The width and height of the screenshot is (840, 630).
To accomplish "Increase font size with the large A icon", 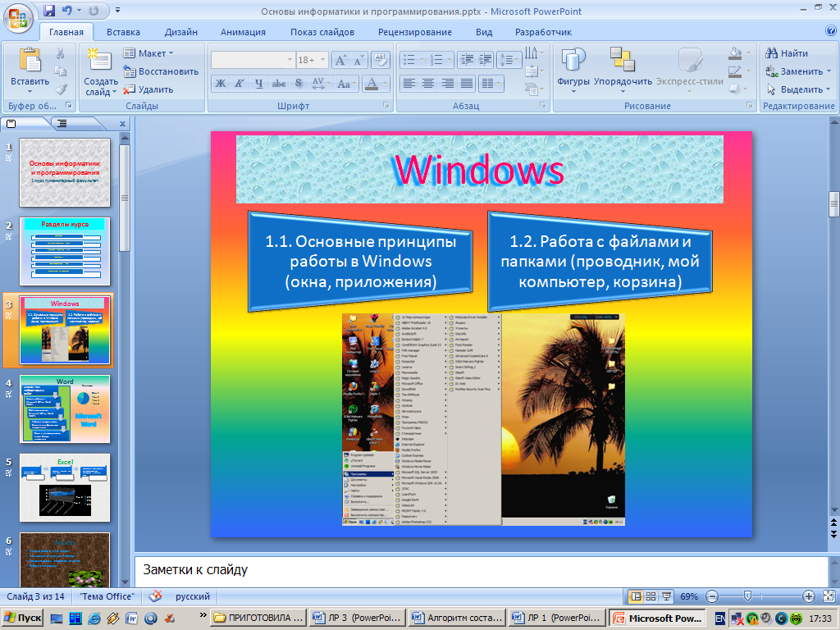I will click(x=340, y=60).
